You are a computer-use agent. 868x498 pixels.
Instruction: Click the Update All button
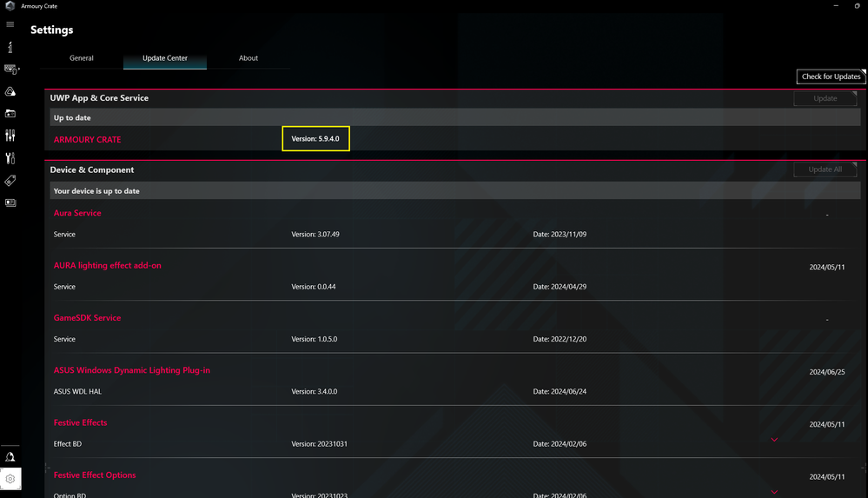pyautogui.click(x=825, y=169)
